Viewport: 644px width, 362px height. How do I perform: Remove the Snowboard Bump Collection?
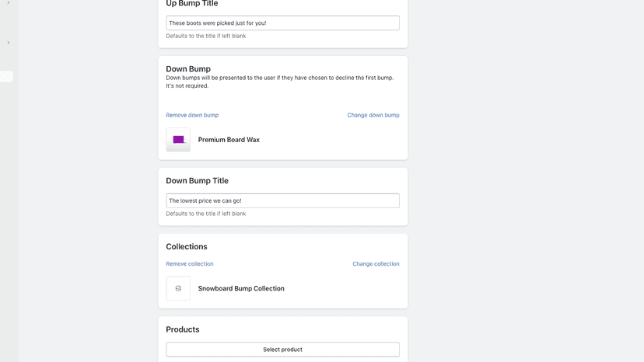pos(190,263)
